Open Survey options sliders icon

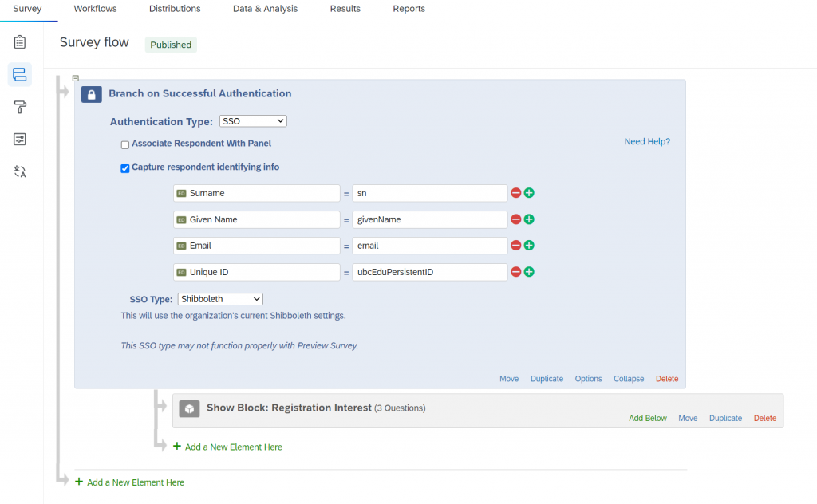coord(20,139)
